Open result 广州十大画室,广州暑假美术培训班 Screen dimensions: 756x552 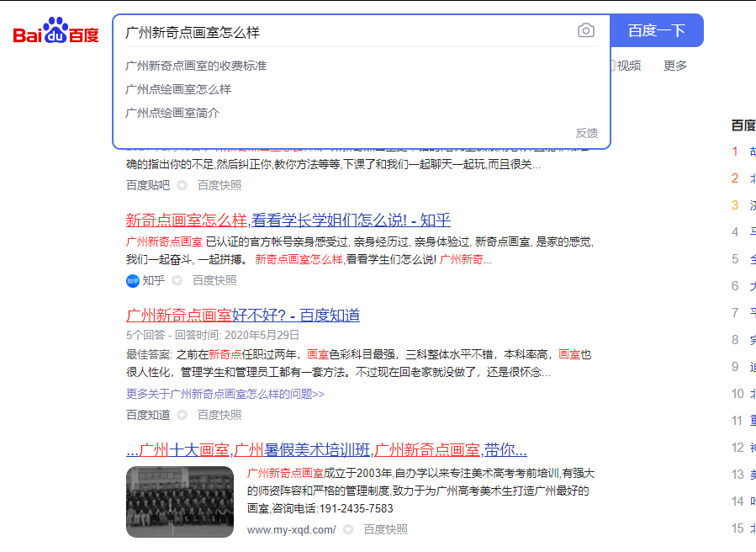326,451
